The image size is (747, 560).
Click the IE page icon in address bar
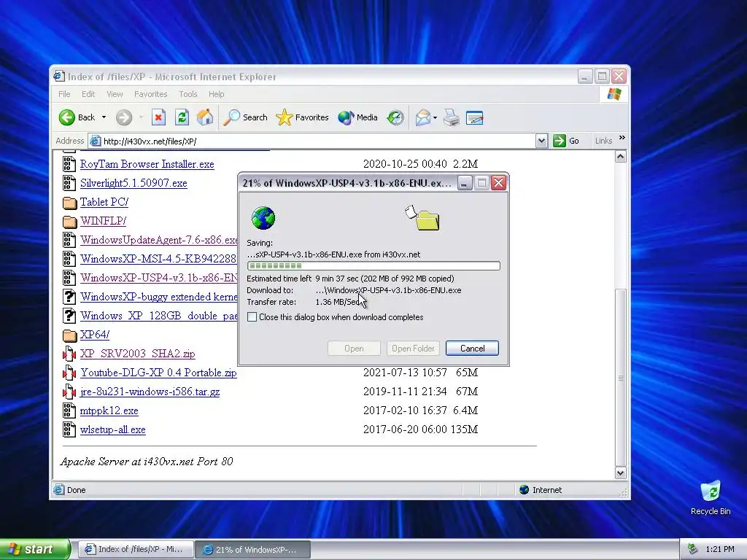click(x=96, y=141)
